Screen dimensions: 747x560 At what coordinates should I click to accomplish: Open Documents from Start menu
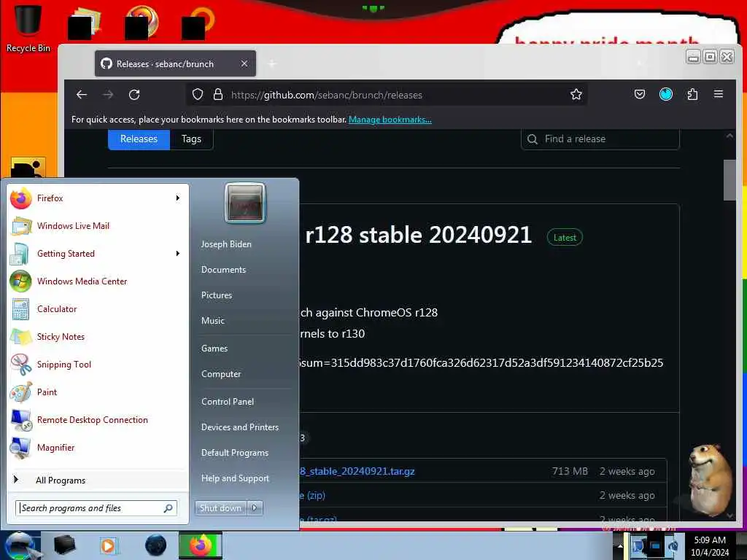[x=223, y=270]
